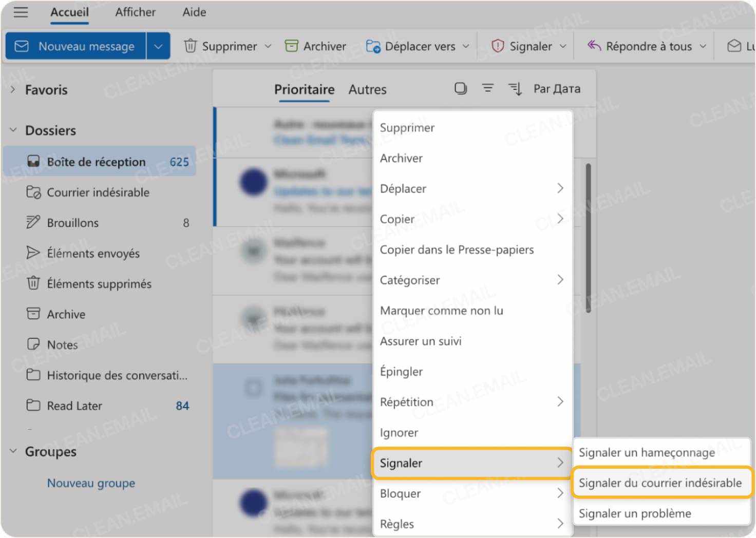Click the select-all messages icon
The height and width of the screenshot is (538, 756).
[461, 88]
